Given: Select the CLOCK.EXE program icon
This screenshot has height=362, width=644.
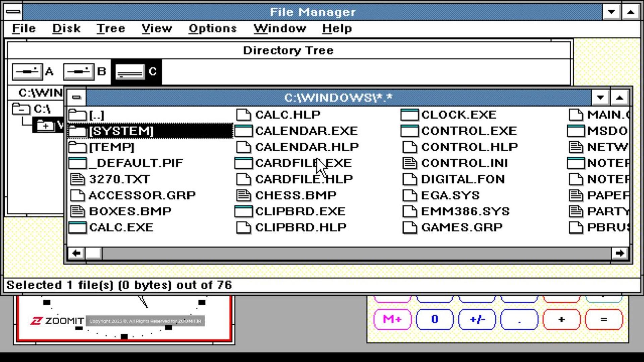Looking at the screenshot, I should [410, 115].
